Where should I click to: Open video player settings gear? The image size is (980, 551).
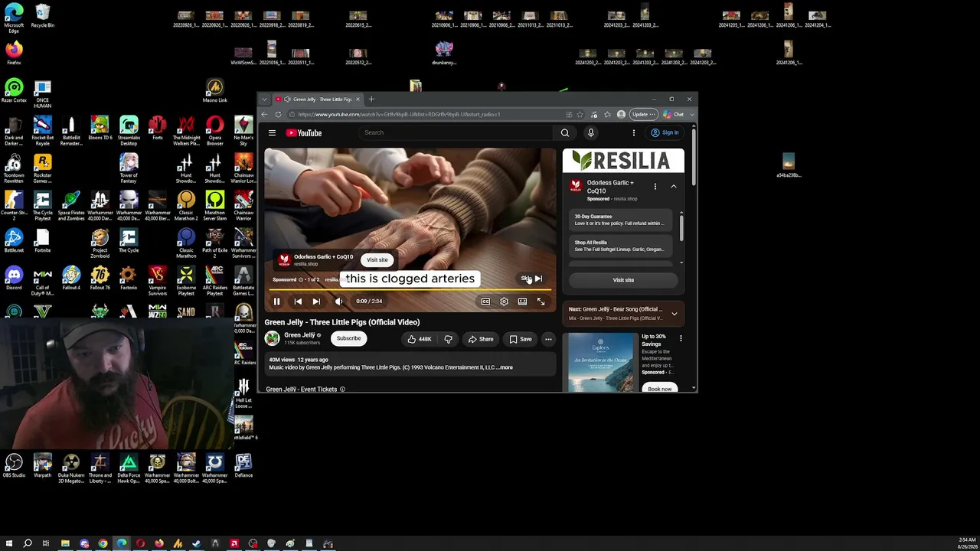pyautogui.click(x=504, y=302)
